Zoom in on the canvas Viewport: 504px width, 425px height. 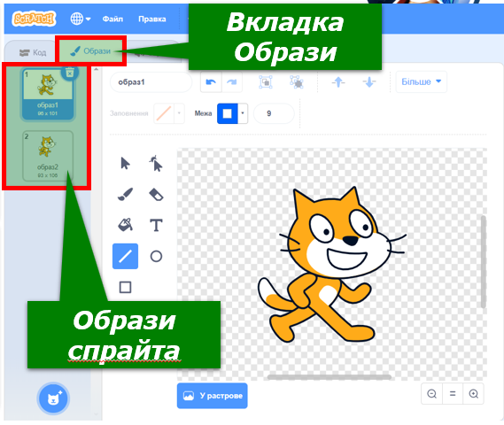(474, 393)
